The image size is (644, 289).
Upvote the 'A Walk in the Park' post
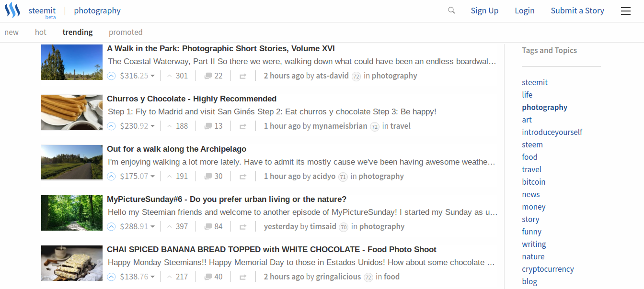[111, 76]
